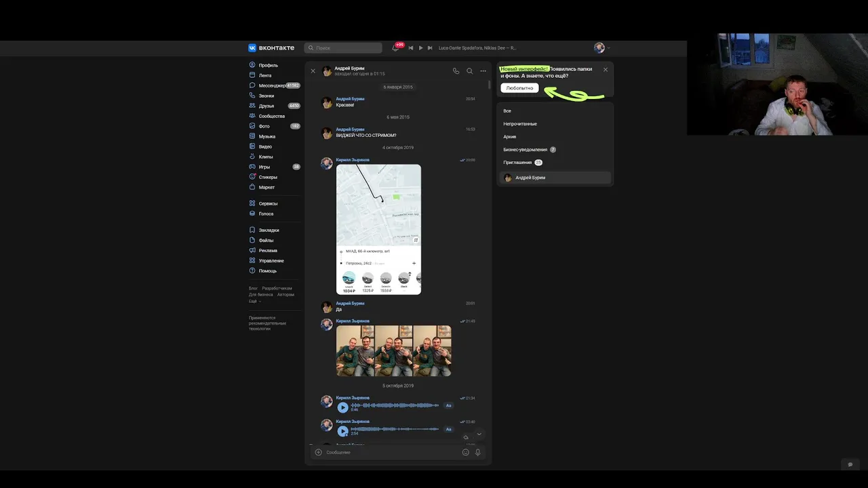Image resolution: width=868 pixels, height=488 pixels.
Task: Click the Видео sidebar icon
Action: (x=252, y=146)
